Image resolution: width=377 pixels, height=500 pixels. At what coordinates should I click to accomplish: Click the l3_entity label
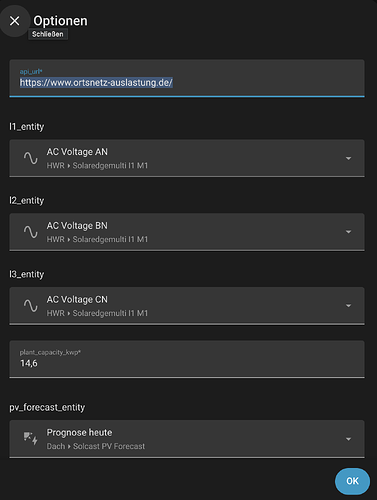coord(27,274)
